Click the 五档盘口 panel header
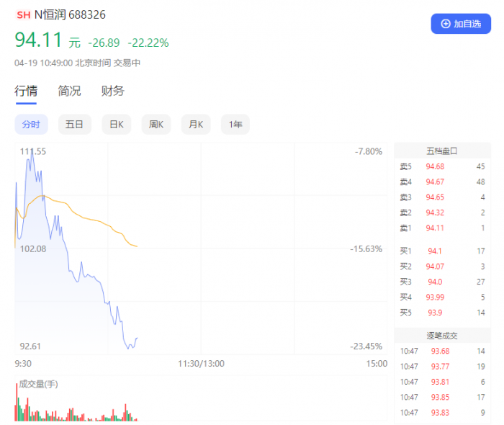The image size is (504, 425). [442, 151]
